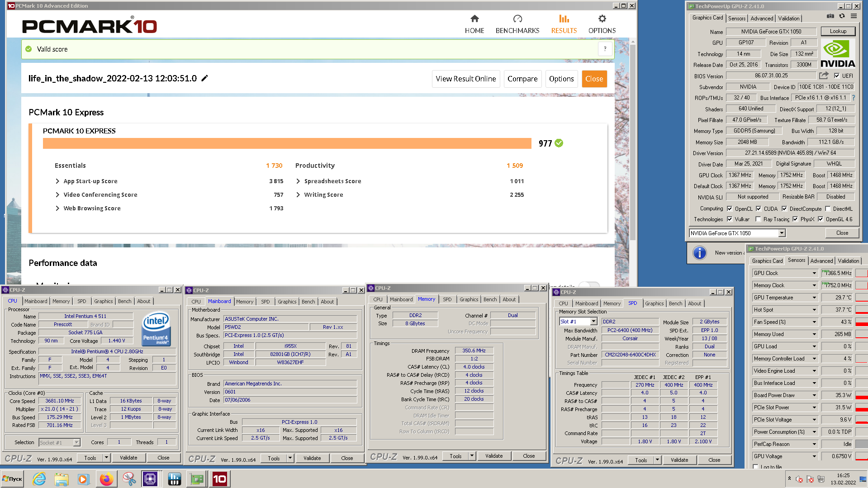Open the GPU selection dropdown in GPU-Z
This screenshot has width=868, height=488.
(x=781, y=233)
